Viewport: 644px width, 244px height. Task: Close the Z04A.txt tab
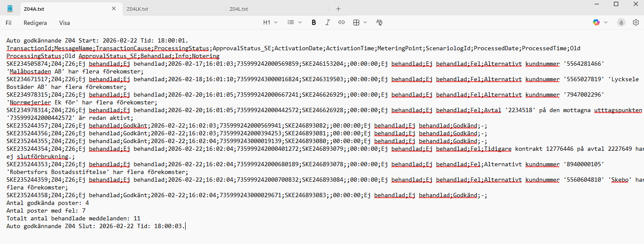(114, 9)
